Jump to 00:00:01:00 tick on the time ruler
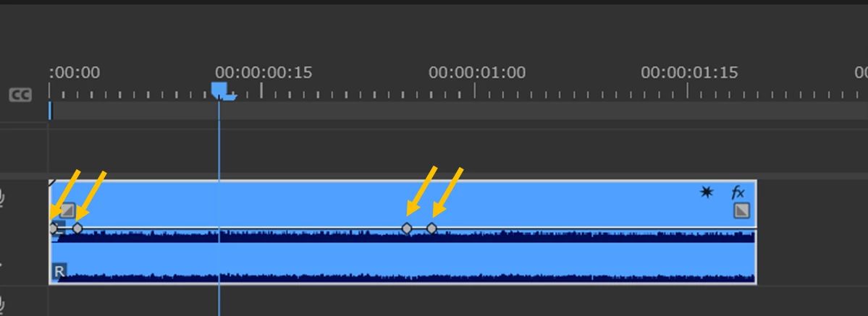Viewport: 868px width, 316px height. tap(474, 91)
